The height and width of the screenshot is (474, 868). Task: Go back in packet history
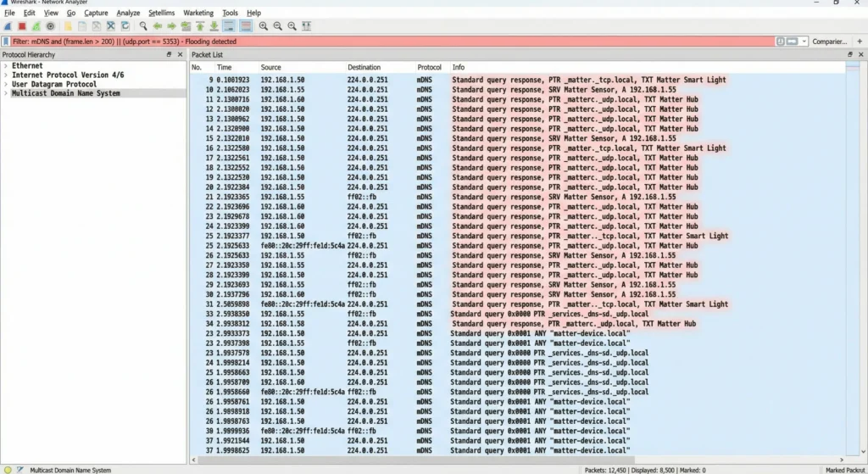point(157,26)
